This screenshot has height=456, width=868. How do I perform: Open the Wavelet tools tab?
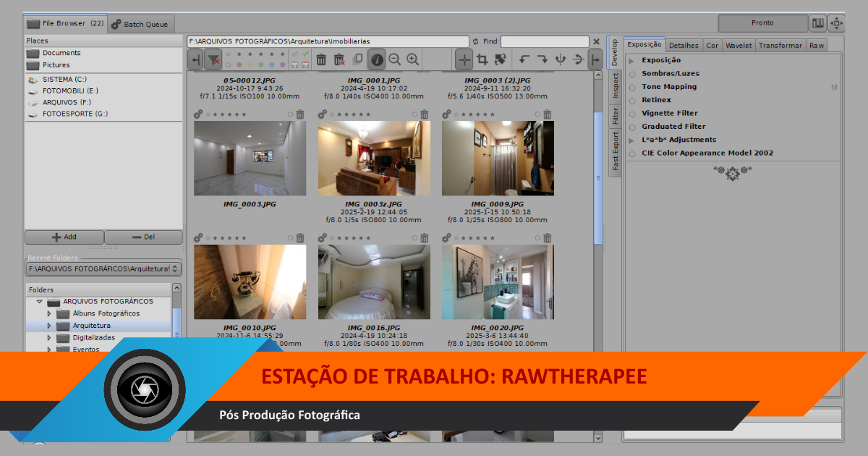coord(739,46)
